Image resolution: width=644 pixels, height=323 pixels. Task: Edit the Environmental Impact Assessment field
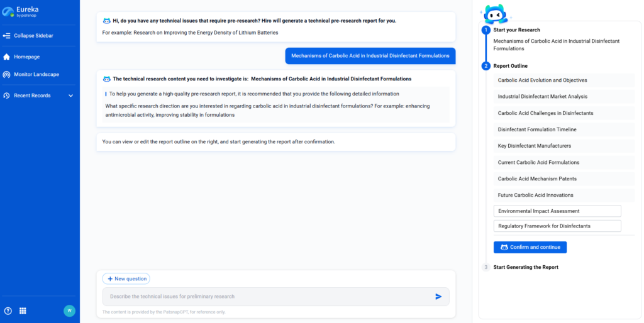[x=557, y=211]
